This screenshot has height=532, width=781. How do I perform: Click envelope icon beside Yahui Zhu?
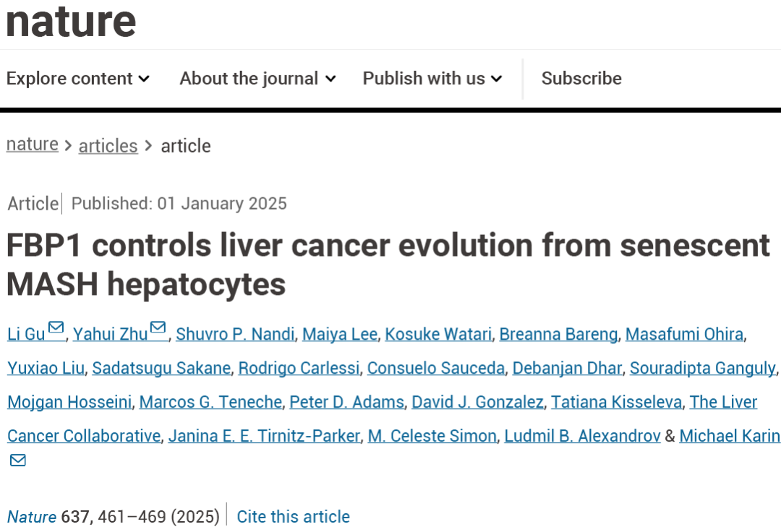[158, 328]
